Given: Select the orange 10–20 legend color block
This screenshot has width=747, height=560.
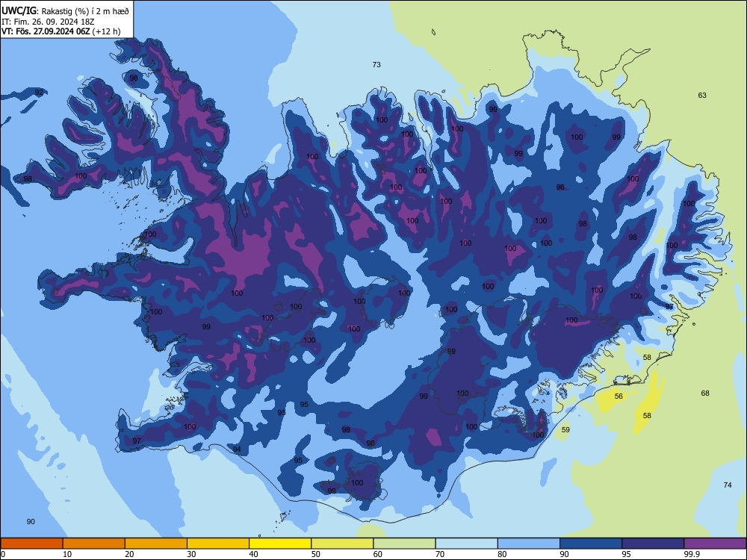Looking at the screenshot, I should coord(94,544).
